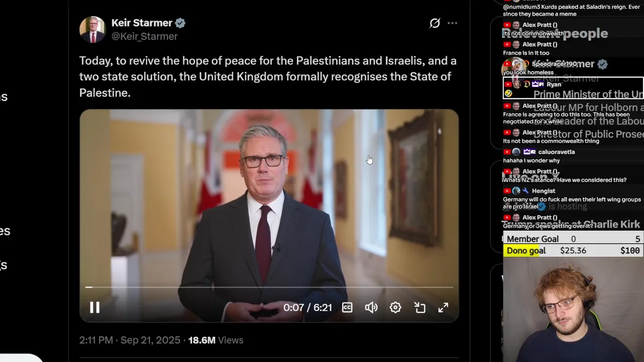Open the @Keir_Starmer handle link

144,36
